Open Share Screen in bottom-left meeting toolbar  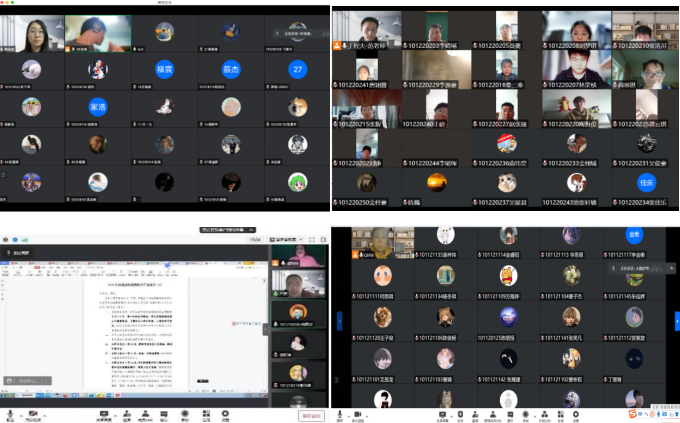[x=104, y=414]
